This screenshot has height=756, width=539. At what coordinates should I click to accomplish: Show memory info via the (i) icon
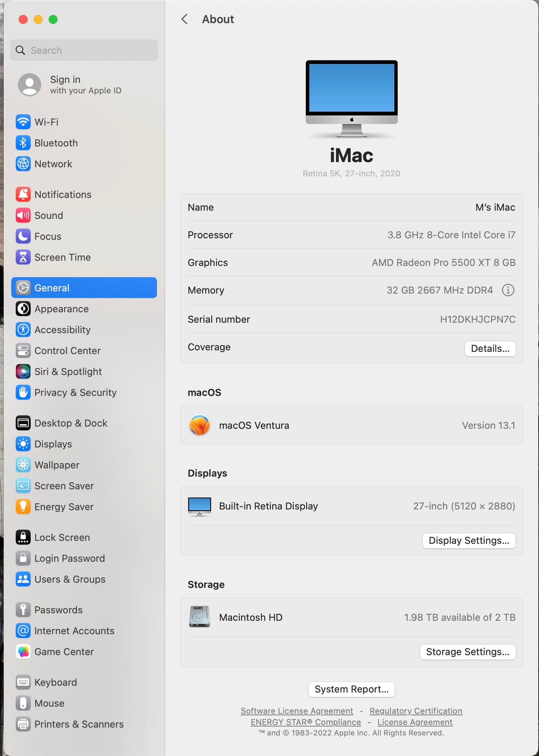(x=508, y=290)
